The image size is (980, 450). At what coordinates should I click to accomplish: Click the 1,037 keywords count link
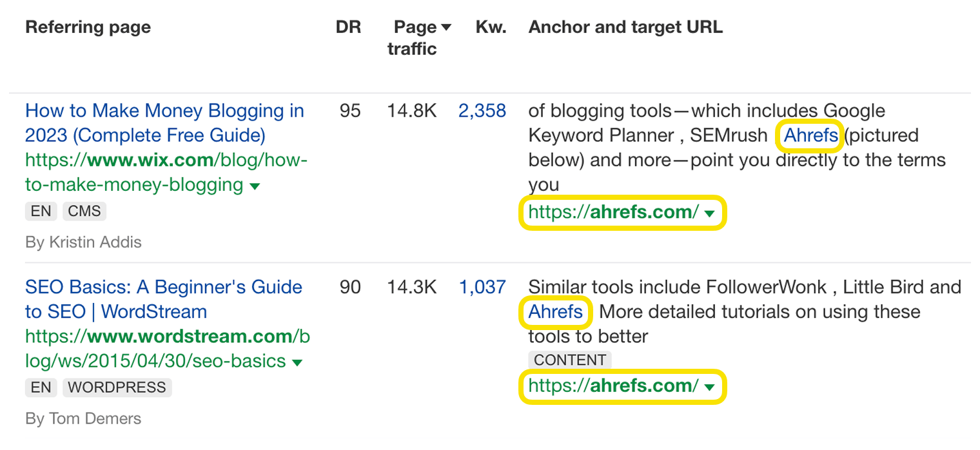coord(483,287)
